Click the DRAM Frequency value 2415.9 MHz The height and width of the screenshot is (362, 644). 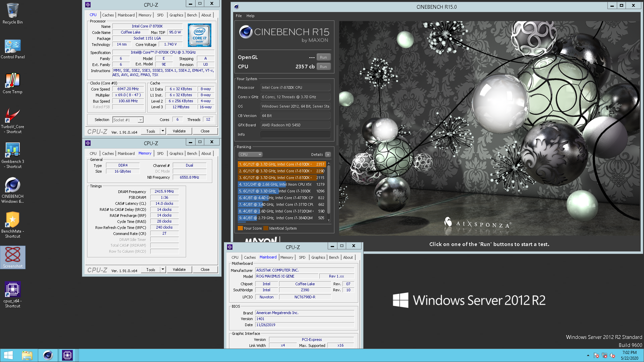164,191
